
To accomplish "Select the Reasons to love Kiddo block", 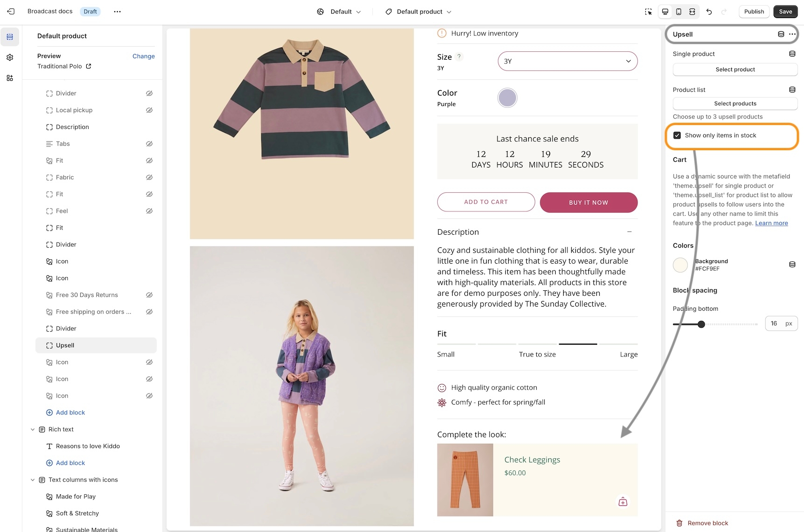I will point(88,446).
